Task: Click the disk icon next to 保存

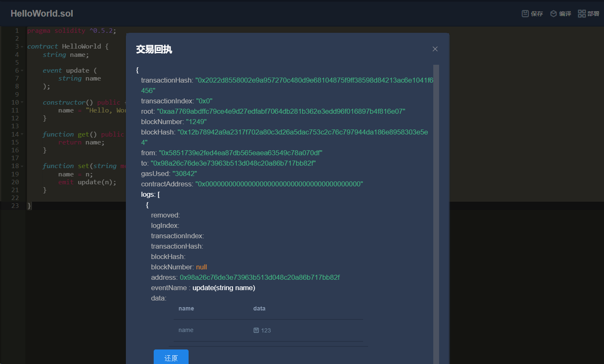Action: point(525,13)
